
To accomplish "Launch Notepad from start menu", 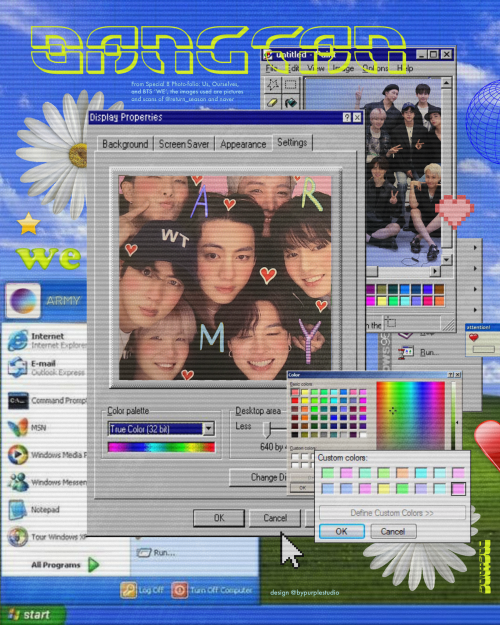I will tap(18, 509).
